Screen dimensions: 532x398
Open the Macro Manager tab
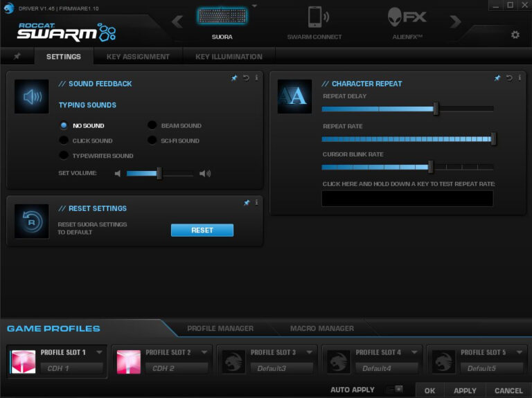tap(322, 329)
